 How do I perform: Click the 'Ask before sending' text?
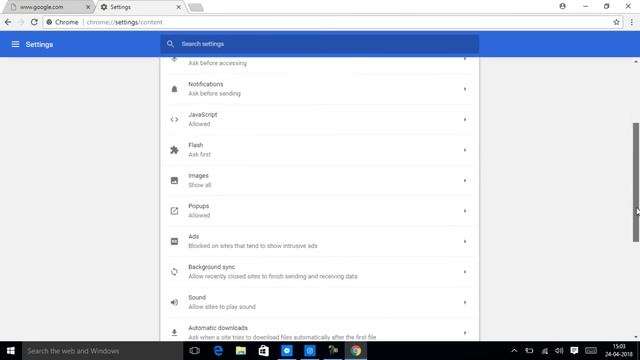pos(214,93)
